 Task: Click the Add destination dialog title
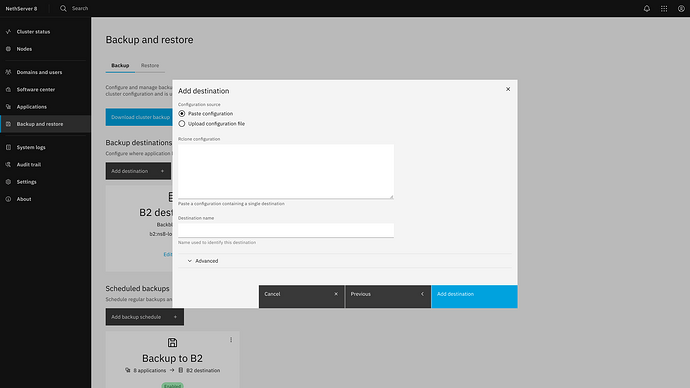pos(204,91)
